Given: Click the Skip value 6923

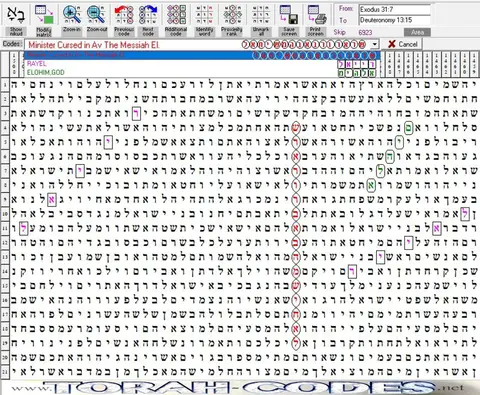Looking at the screenshot, I should point(365,32).
